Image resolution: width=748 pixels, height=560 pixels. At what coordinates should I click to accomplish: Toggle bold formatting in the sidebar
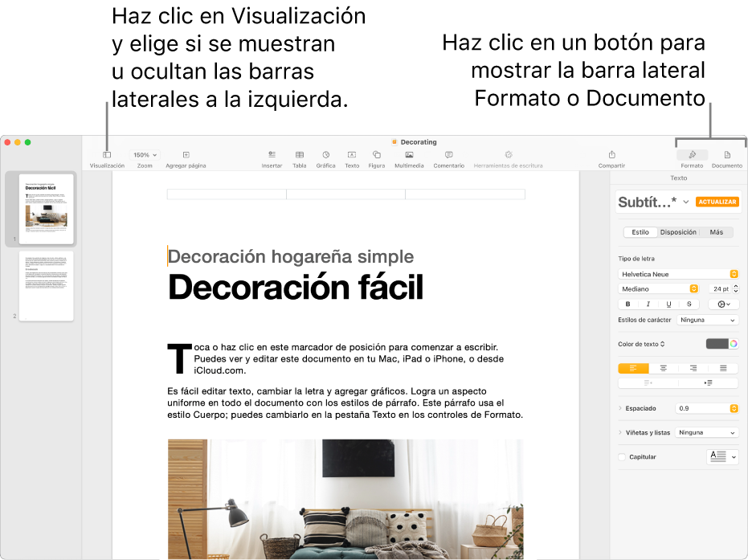pos(627,304)
